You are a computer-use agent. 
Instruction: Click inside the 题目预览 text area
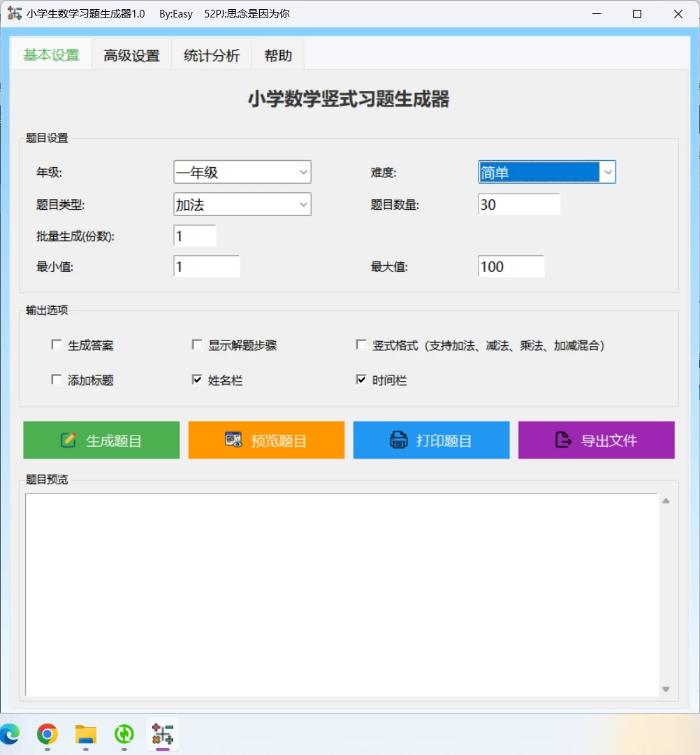pos(342,594)
